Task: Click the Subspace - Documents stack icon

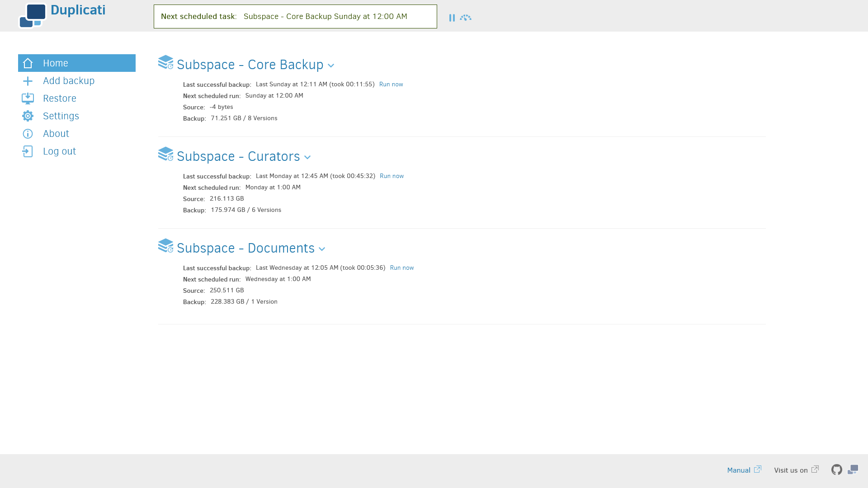Action: [166, 246]
